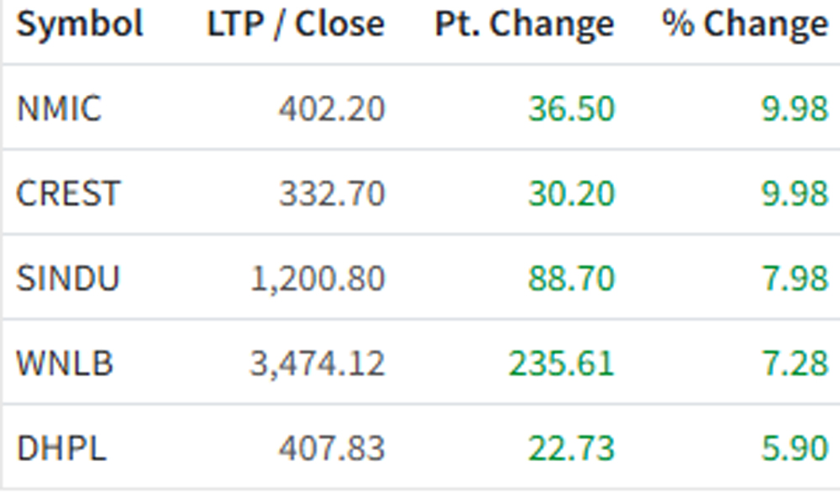Click CREST point change 30.20
Image resolution: width=840 pixels, height=504 pixels.
coord(571,194)
